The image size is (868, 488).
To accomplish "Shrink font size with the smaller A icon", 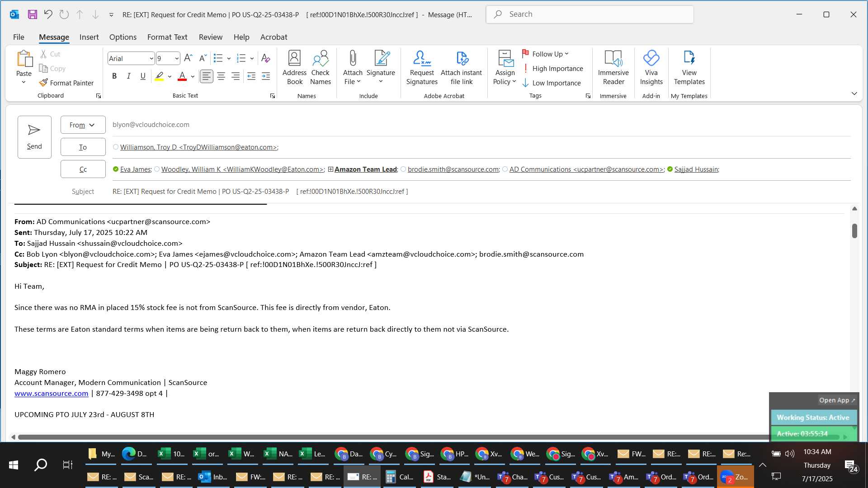I will pyautogui.click(x=203, y=58).
